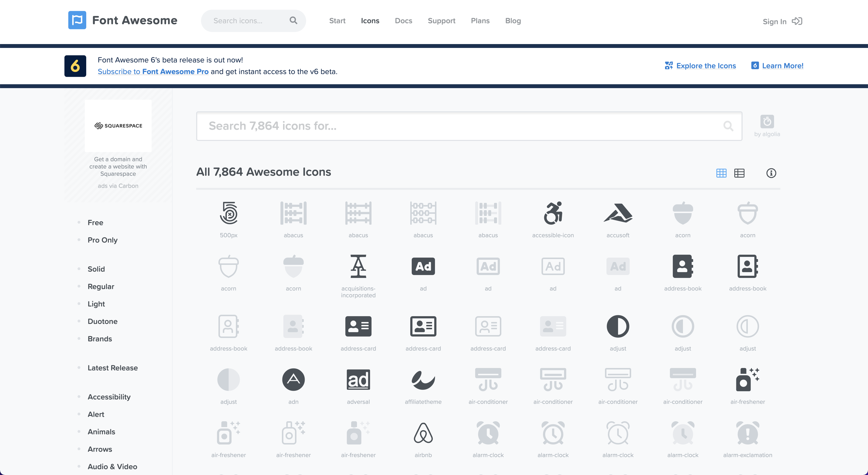The width and height of the screenshot is (868, 475).
Task: Click icon beside Learn More!
Action: click(755, 66)
